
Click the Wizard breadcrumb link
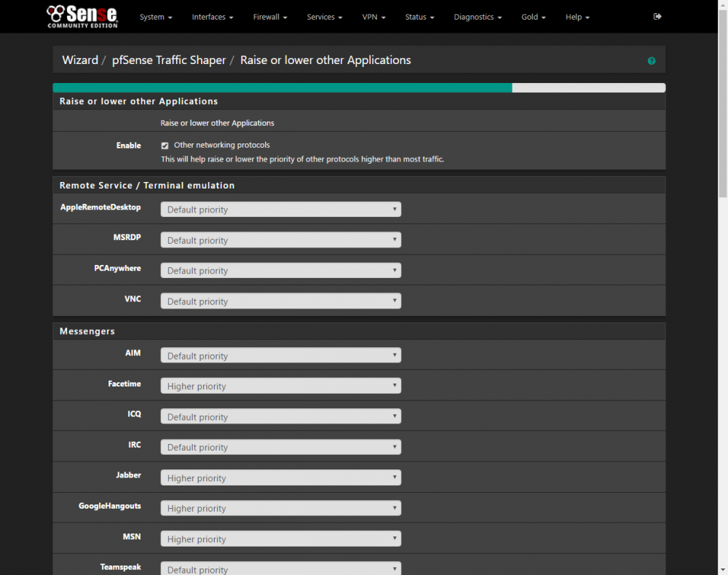tap(80, 60)
